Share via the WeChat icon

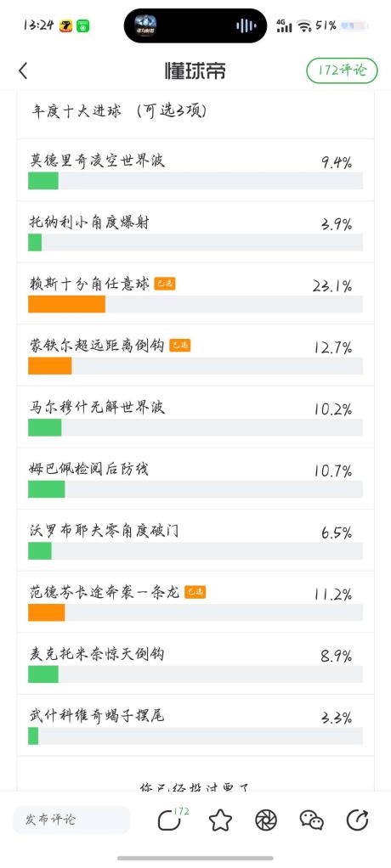point(312,820)
